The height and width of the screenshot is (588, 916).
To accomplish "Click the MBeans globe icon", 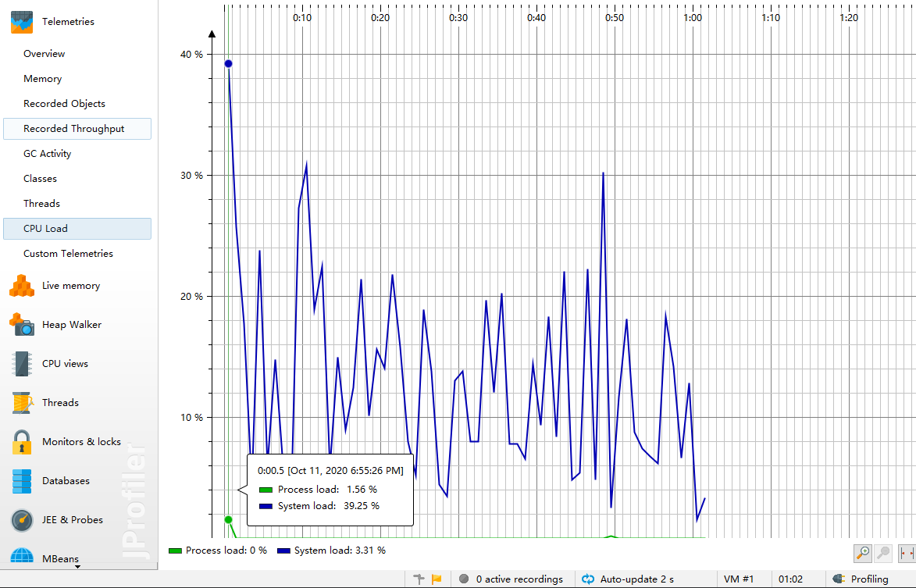I will [x=22, y=557].
